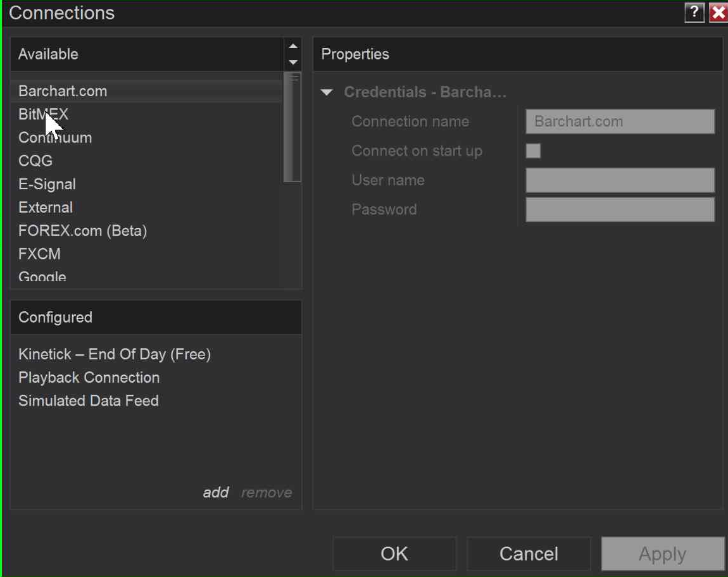
Task: Click the remove link
Action: [x=267, y=492]
